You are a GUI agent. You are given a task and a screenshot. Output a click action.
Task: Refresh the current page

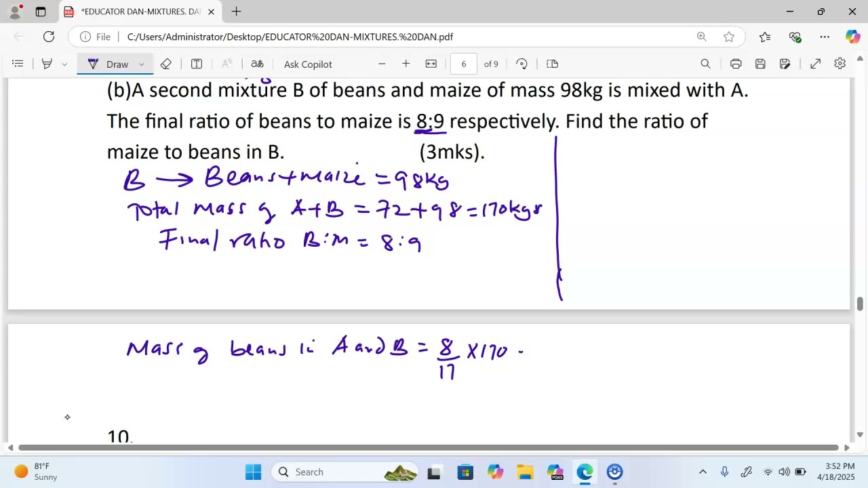click(49, 37)
